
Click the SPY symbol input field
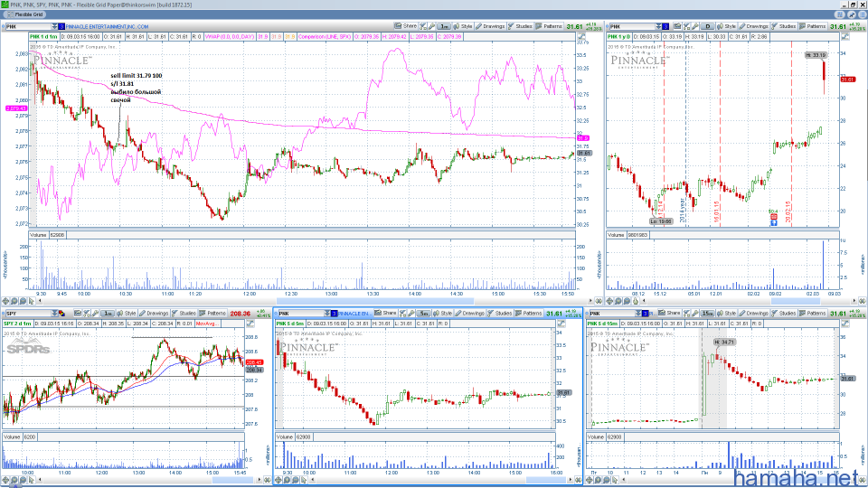(28, 314)
